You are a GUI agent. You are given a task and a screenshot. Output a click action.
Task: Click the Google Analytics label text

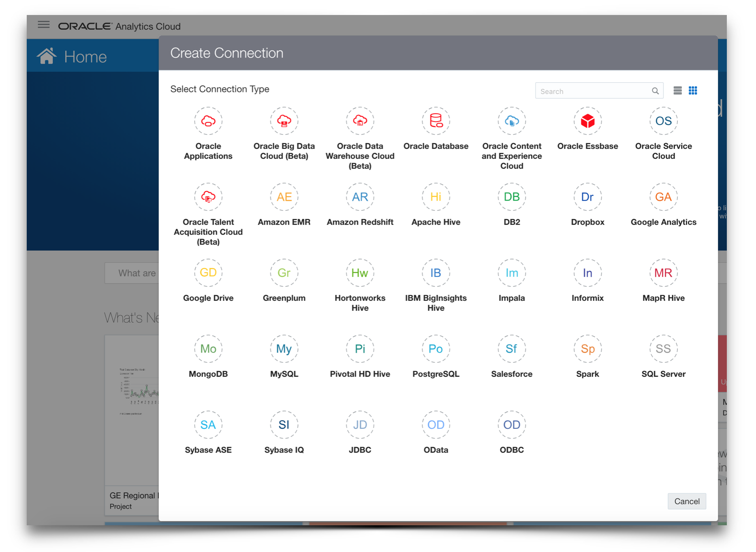click(663, 223)
